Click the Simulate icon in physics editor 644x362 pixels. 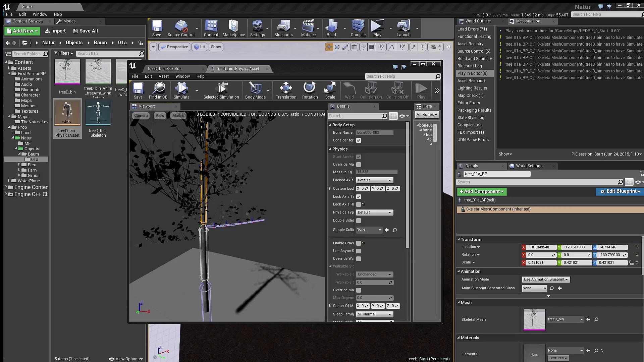click(x=181, y=88)
